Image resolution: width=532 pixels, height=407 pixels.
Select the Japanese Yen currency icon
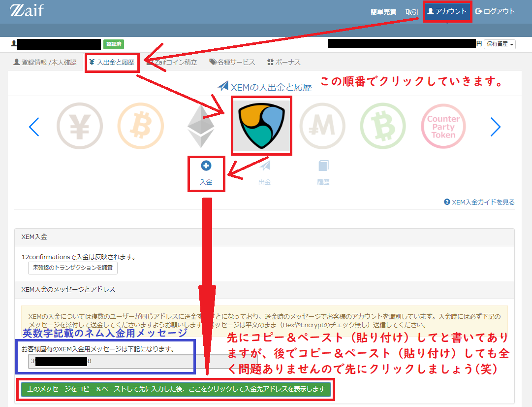(x=80, y=126)
